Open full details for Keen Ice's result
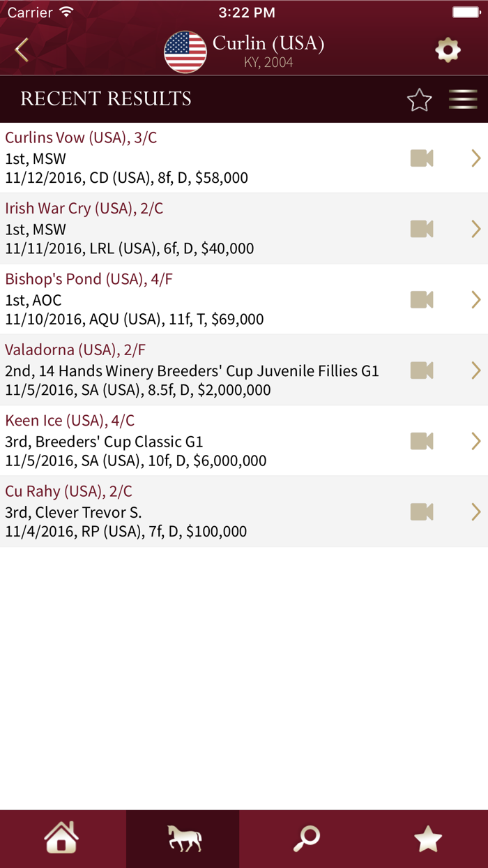Image resolution: width=488 pixels, height=868 pixels. 477,441
